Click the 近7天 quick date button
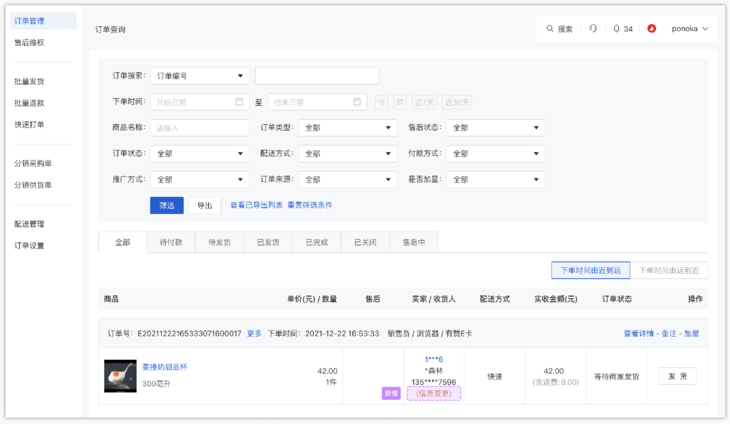The height and width of the screenshot is (424, 730). pyautogui.click(x=425, y=102)
